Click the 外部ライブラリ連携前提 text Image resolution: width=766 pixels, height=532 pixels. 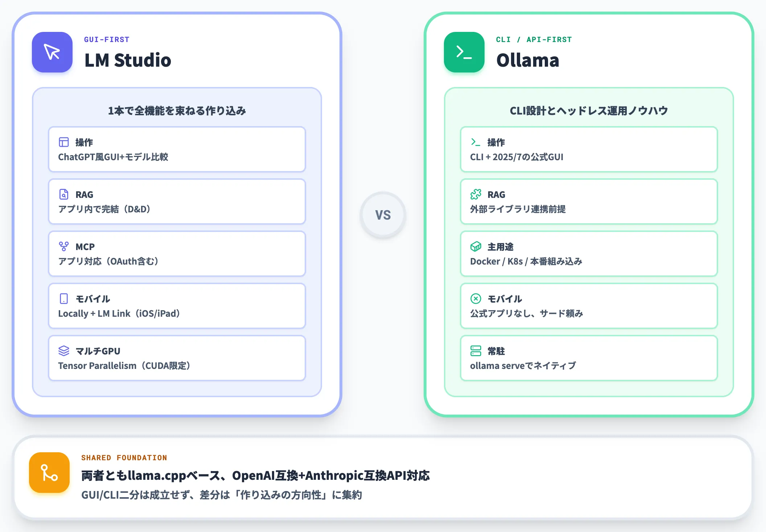tap(518, 209)
